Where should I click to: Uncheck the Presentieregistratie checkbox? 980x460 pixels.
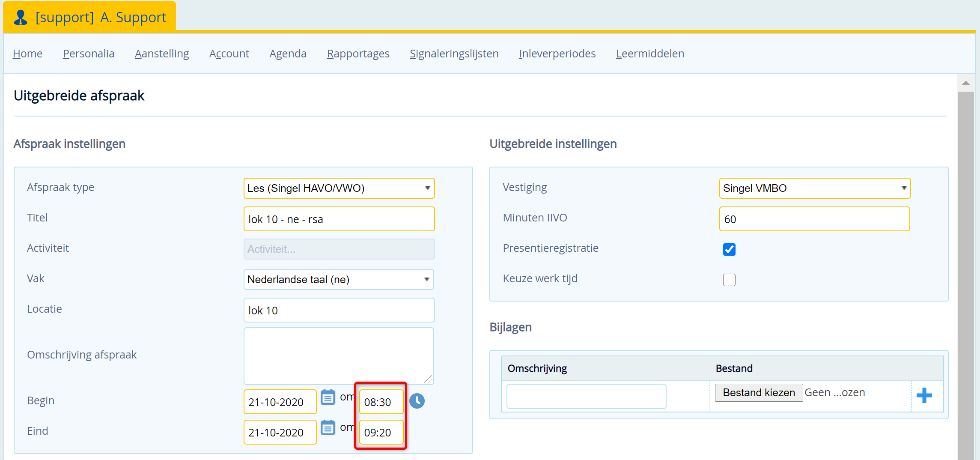(x=729, y=249)
